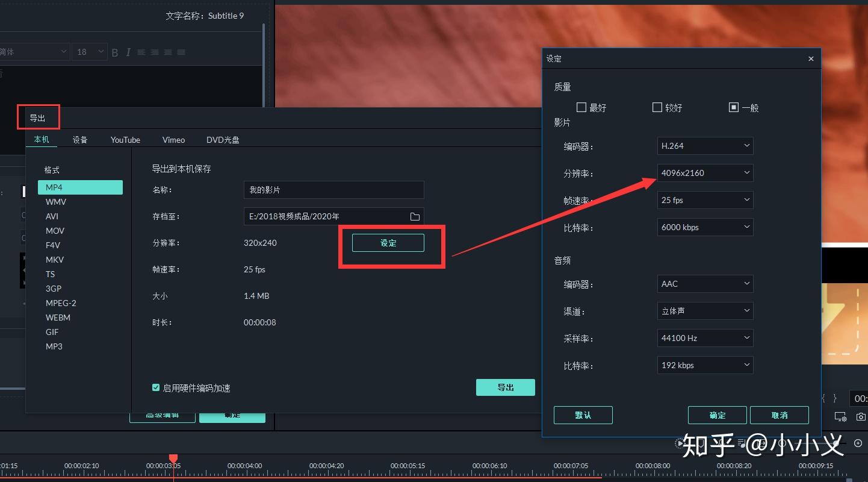868x482 pixels.
Task: Click the zoom-to-fit plus icon
Action: (x=857, y=444)
